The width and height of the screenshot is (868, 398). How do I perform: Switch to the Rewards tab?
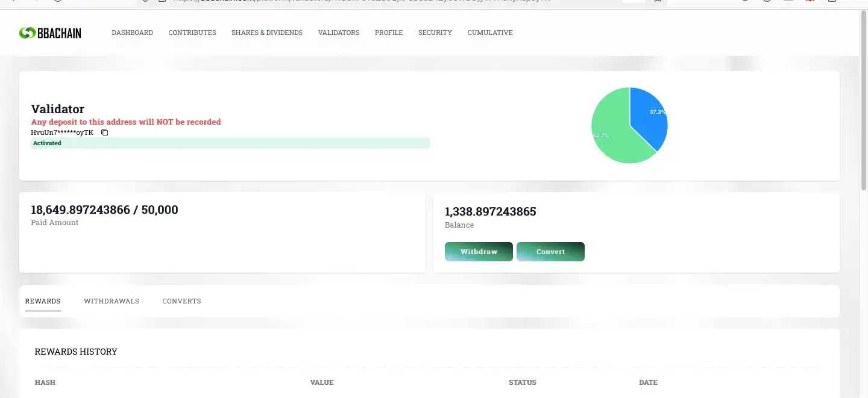tap(43, 301)
